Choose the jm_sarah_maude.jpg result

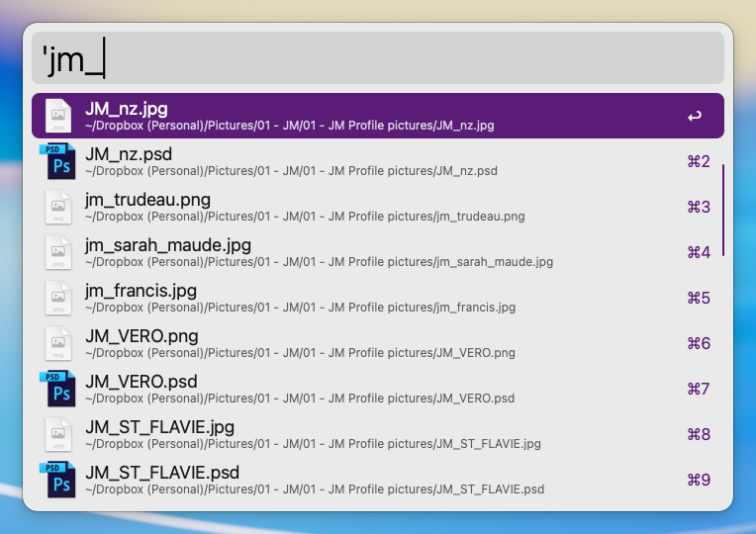(x=297, y=252)
